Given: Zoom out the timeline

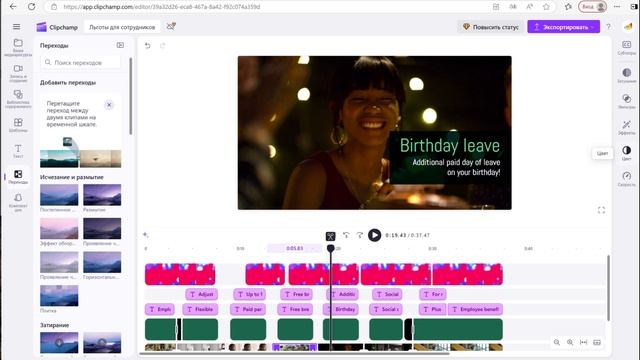Looking at the screenshot, I should coord(557,342).
